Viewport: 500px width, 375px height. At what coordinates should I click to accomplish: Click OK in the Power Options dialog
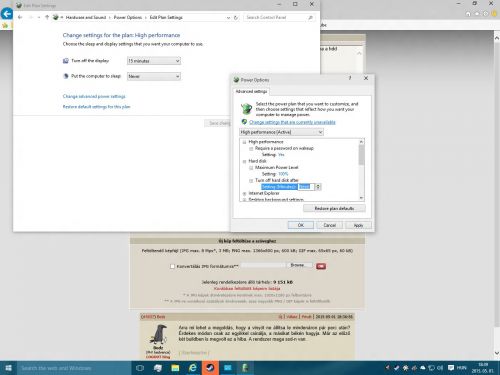click(301, 225)
